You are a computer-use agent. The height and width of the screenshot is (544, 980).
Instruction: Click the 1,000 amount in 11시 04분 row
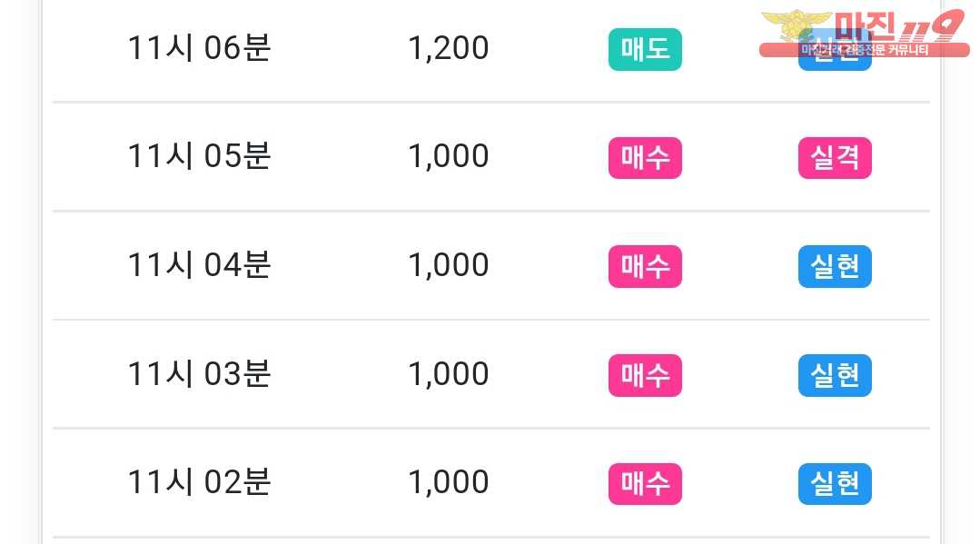tap(448, 266)
